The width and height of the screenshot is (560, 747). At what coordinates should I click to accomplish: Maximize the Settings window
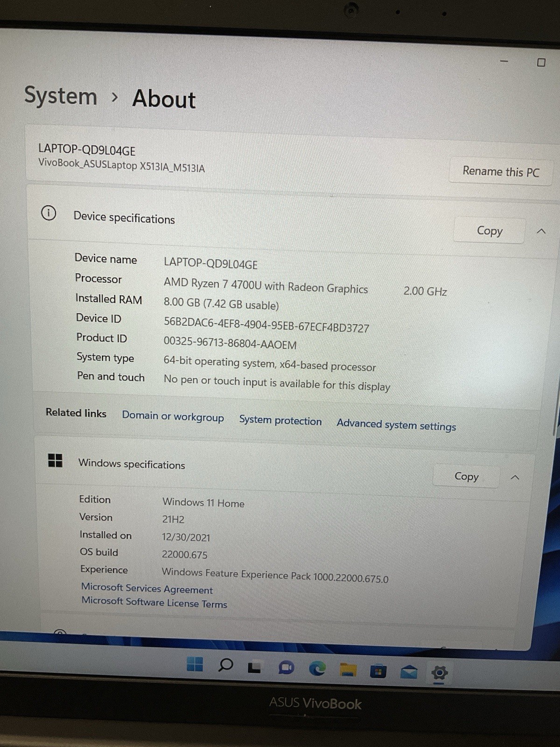tap(541, 62)
